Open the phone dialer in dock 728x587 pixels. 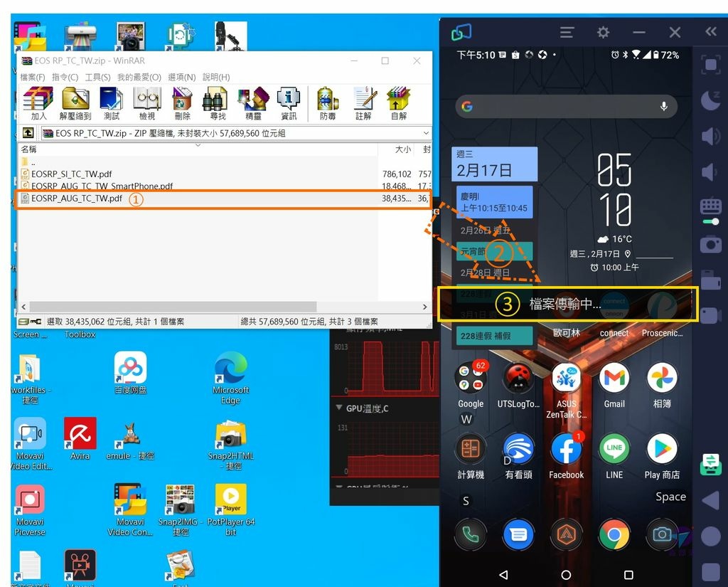click(x=471, y=535)
